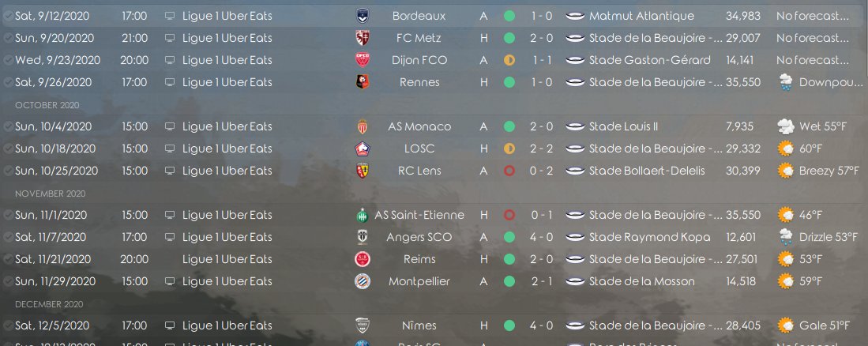Click the LOSC club badge
This screenshot has width=868, height=346.
(363, 149)
